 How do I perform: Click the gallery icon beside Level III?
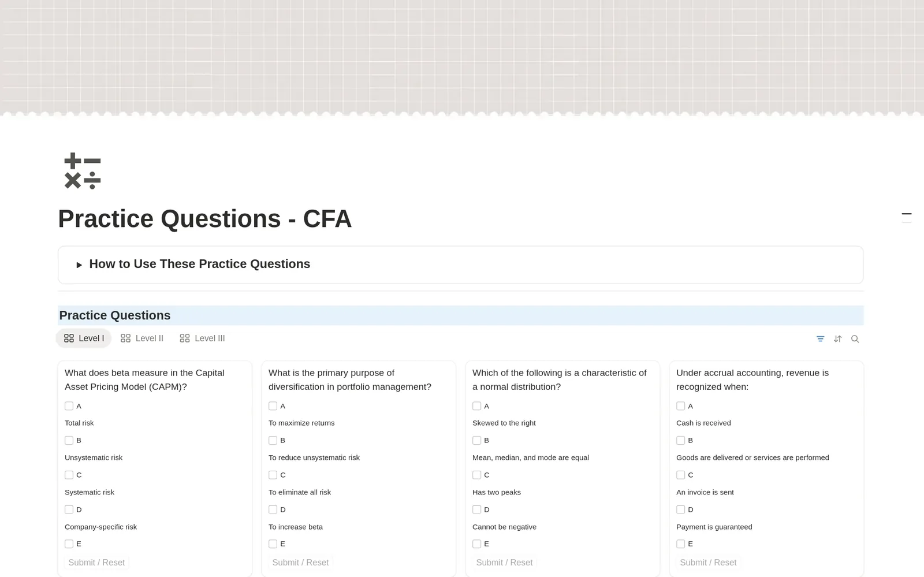pos(185,338)
